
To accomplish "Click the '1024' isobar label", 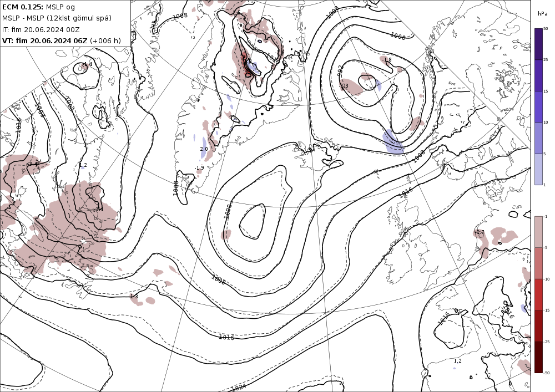I will tap(239, 388).
